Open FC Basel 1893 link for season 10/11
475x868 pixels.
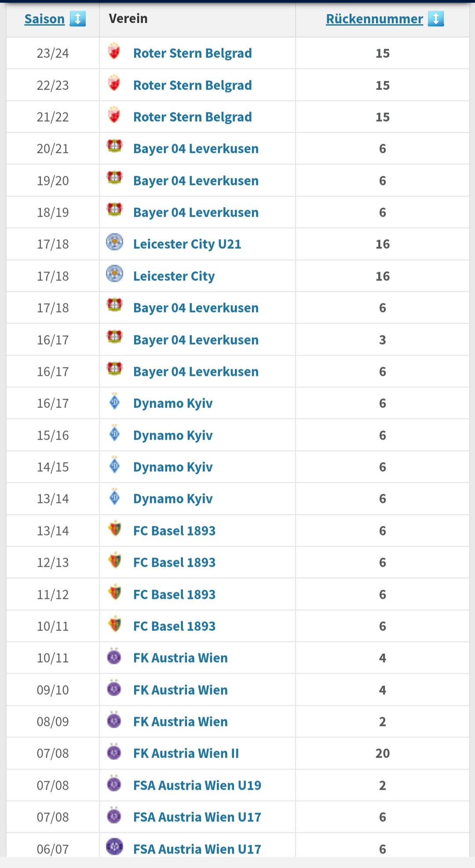tap(174, 626)
